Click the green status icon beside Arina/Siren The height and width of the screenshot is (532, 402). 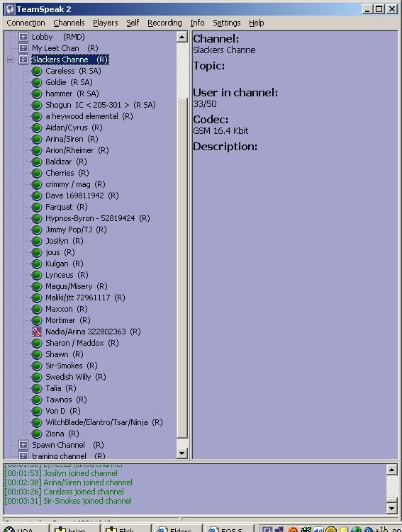(37, 139)
